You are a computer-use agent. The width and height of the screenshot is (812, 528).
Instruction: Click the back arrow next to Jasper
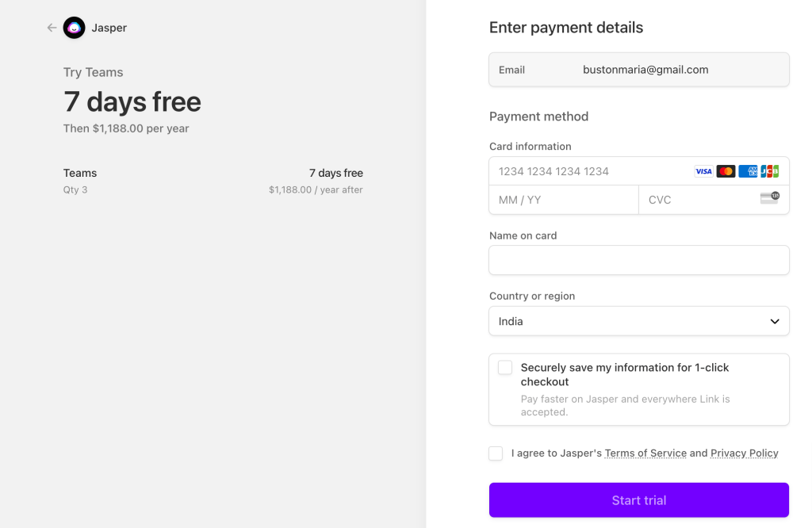[x=51, y=27]
